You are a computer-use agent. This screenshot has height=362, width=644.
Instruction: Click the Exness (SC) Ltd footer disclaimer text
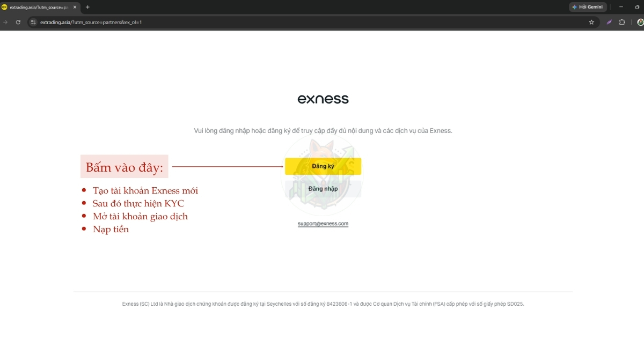click(x=323, y=304)
